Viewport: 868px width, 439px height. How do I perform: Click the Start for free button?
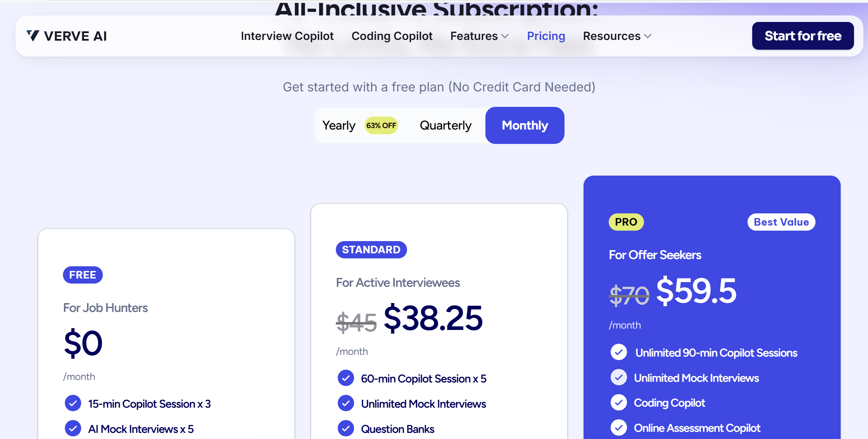(x=803, y=36)
